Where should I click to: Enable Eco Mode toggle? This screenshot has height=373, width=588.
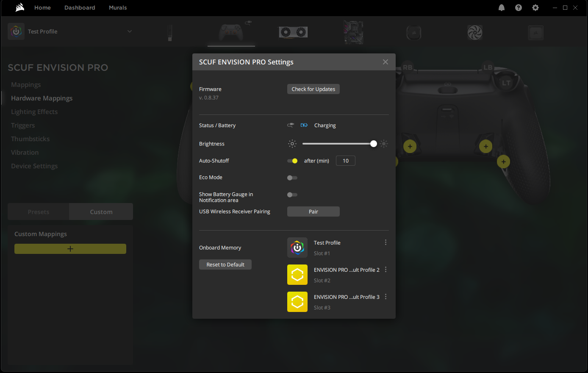[x=292, y=178]
